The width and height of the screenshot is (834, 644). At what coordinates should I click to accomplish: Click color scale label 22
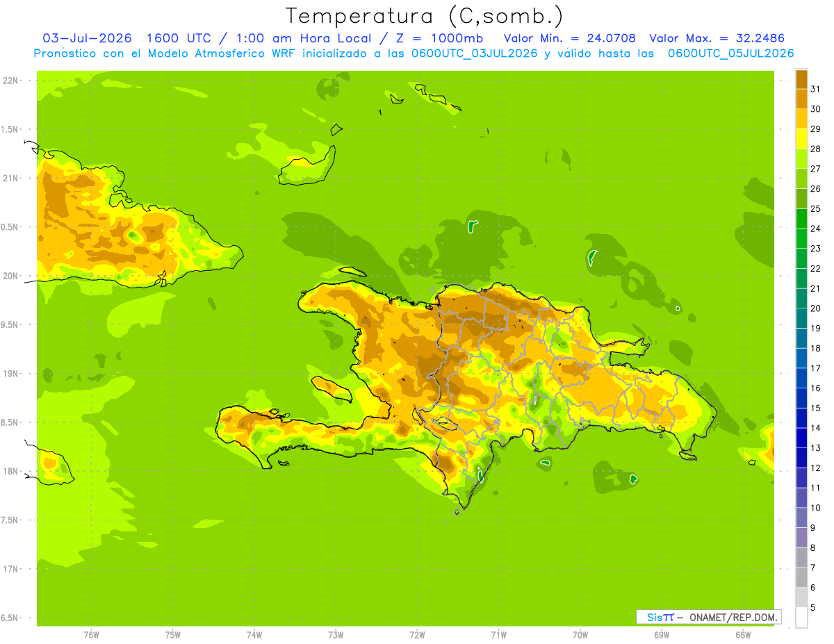(x=816, y=268)
